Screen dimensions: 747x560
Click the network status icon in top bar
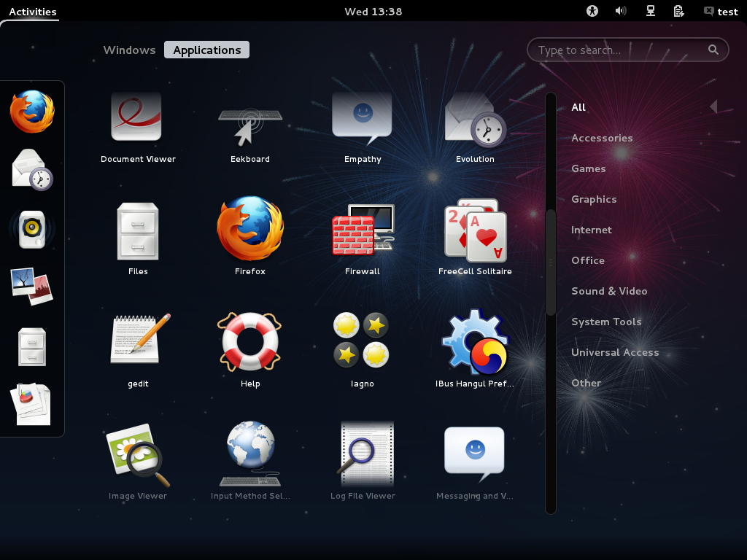[x=650, y=11]
